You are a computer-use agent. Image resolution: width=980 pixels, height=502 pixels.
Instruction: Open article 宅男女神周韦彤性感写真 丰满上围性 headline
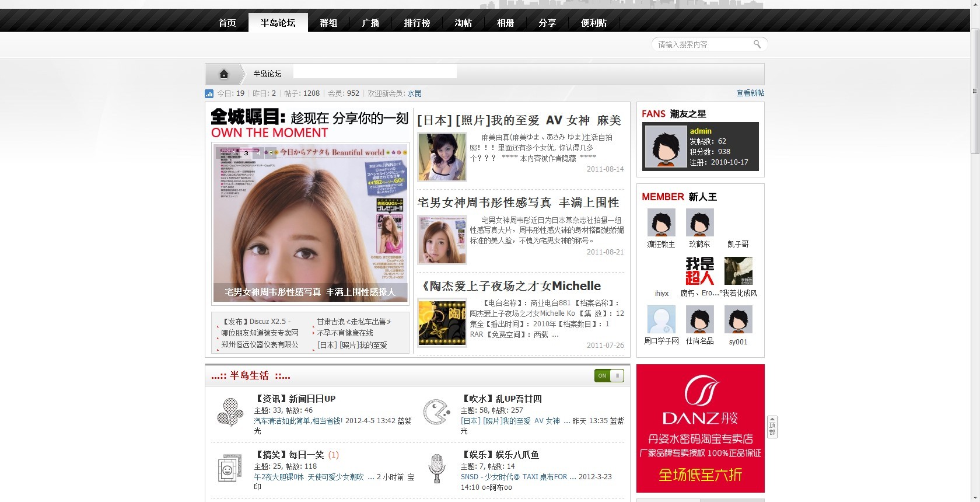pyautogui.click(x=518, y=203)
